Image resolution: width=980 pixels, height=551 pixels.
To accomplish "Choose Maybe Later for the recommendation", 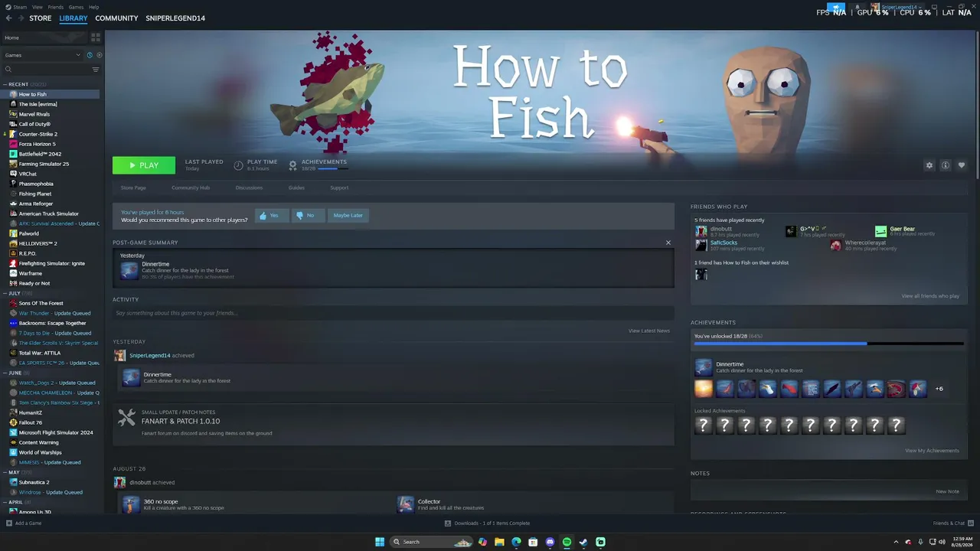I will [348, 216].
